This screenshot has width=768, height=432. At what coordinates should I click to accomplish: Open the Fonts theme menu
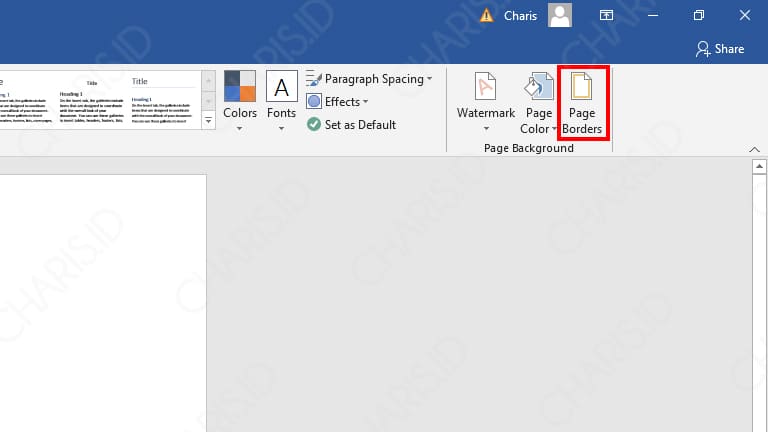click(x=281, y=101)
